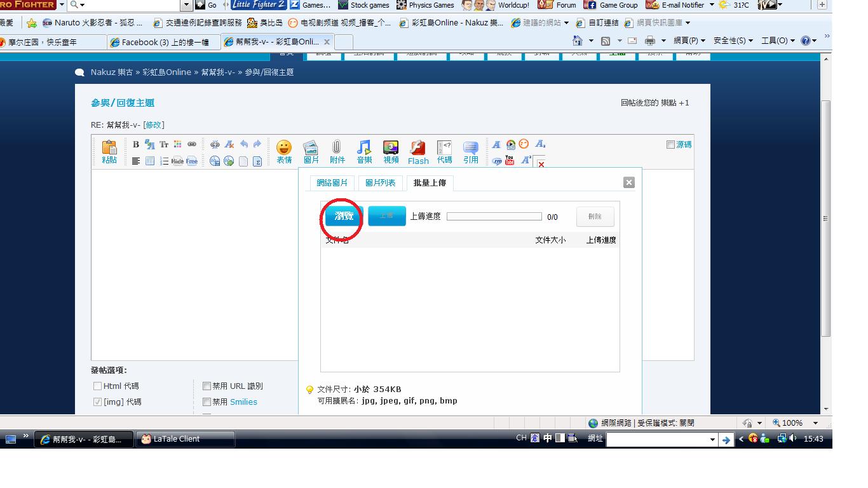The width and height of the screenshot is (868, 488).
Task: Click the home icon in the IE command bar
Action: pyautogui.click(x=577, y=41)
